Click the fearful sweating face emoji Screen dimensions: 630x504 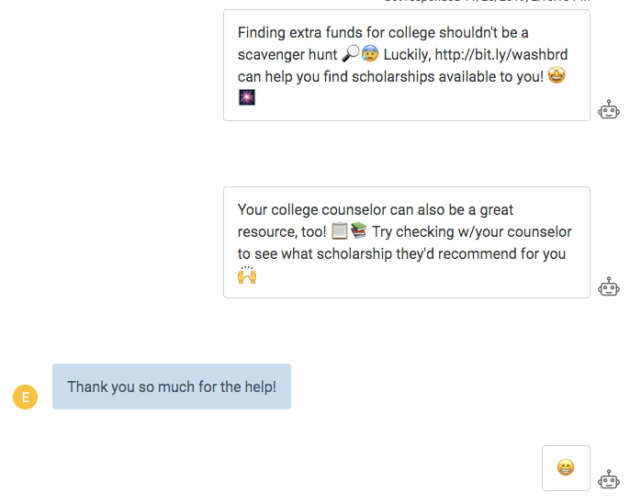(370, 53)
